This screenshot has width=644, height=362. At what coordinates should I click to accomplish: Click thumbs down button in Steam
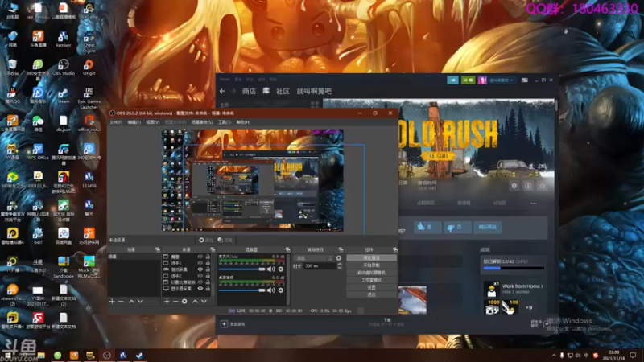pos(456,227)
